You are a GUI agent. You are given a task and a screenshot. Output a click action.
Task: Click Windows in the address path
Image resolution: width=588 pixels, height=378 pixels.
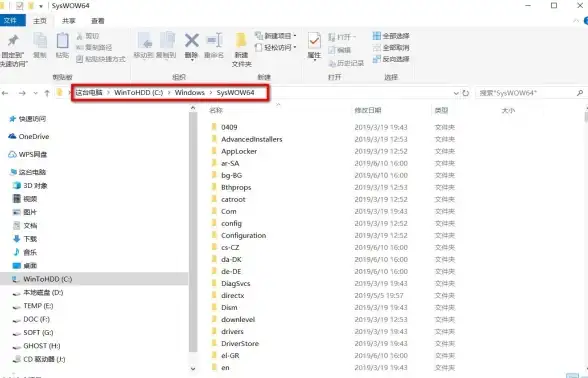point(190,92)
